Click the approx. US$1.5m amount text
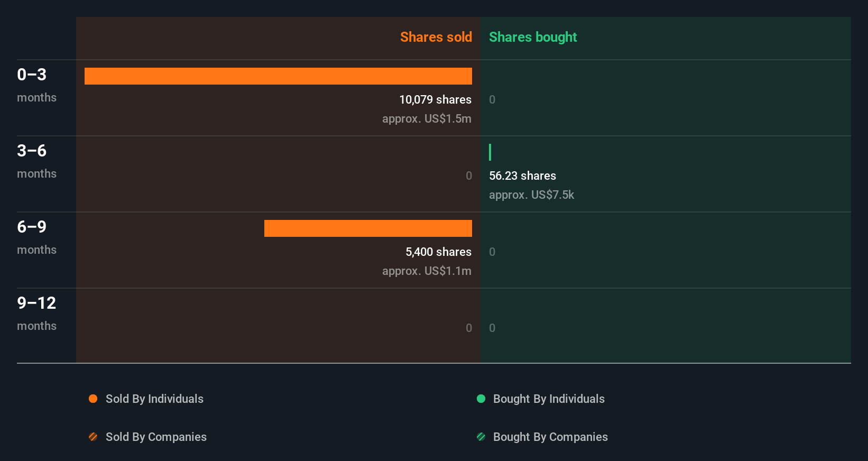The height and width of the screenshot is (461, 868). [x=427, y=118]
